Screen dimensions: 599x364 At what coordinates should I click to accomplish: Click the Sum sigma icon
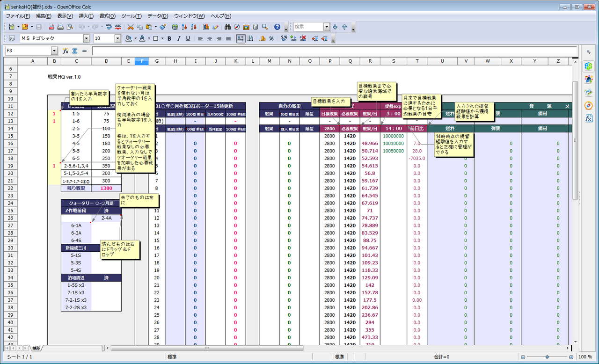[75, 51]
